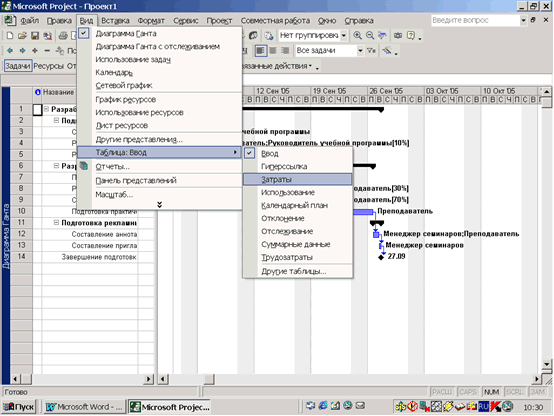Click the AutoFilter funnel icon
Image resolution: width=554 pixels, height=416 pixels.
click(371, 51)
